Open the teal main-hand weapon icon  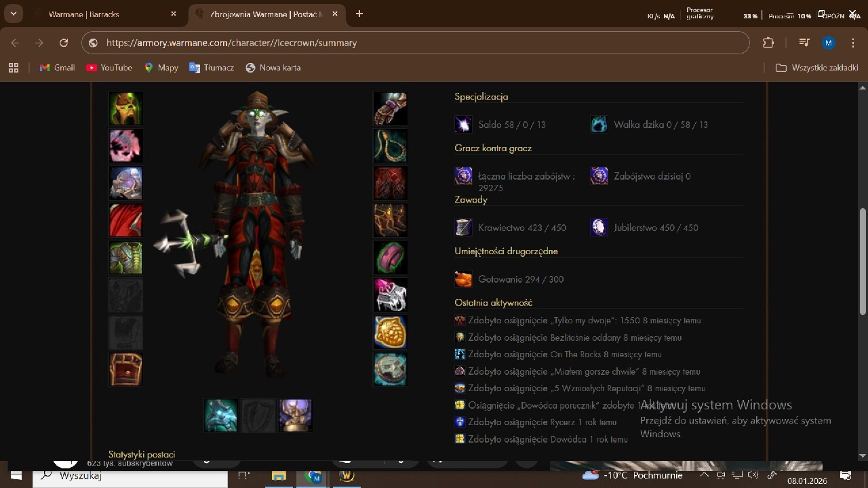coord(221,415)
